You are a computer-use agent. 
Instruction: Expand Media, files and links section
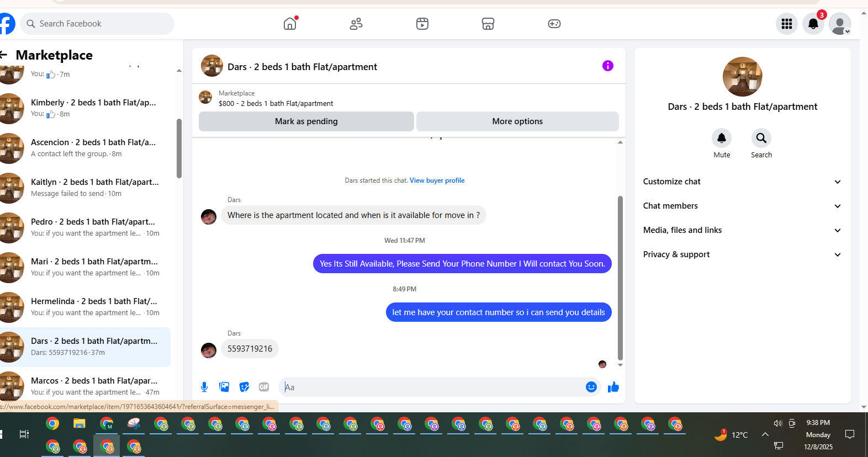(x=742, y=230)
